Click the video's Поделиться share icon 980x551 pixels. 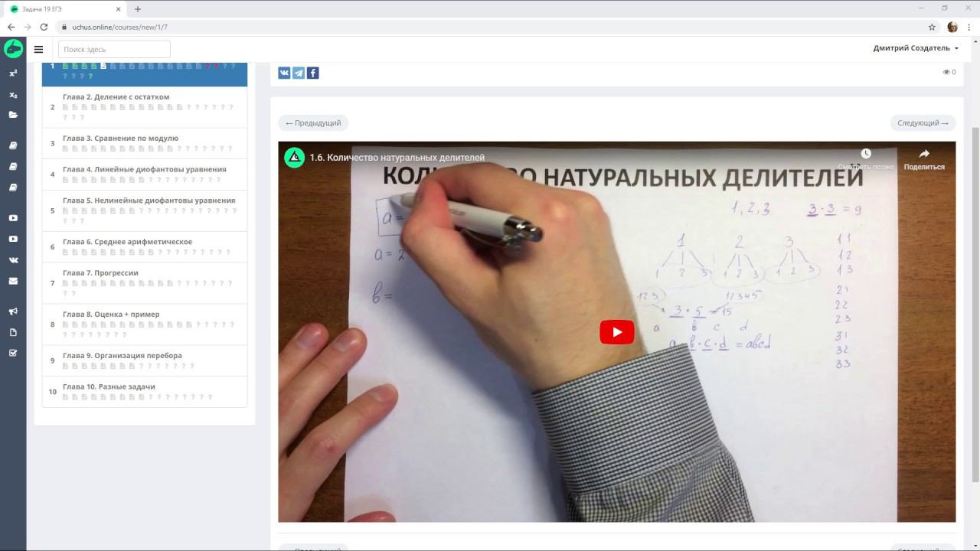[x=924, y=158]
